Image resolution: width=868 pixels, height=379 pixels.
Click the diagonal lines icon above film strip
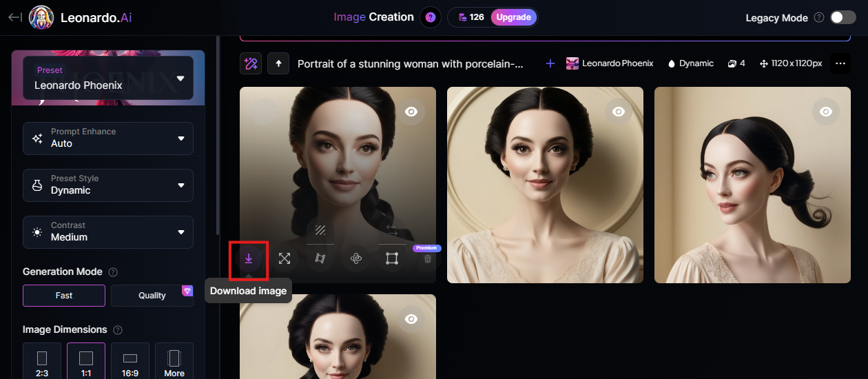click(x=320, y=229)
